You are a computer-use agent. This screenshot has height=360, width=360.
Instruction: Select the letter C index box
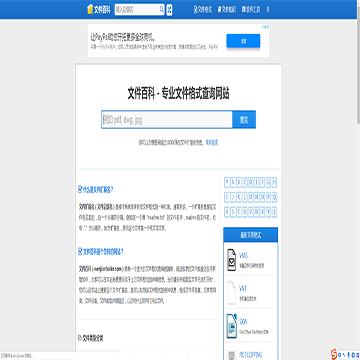245,182
